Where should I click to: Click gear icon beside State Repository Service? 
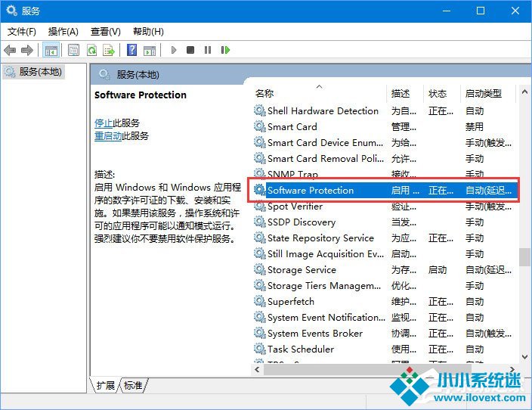coord(259,238)
